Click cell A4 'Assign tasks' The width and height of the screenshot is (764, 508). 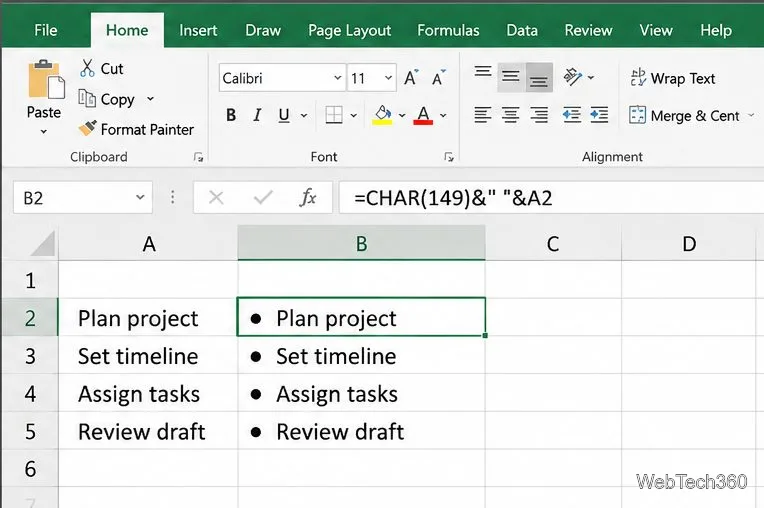pos(148,394)
